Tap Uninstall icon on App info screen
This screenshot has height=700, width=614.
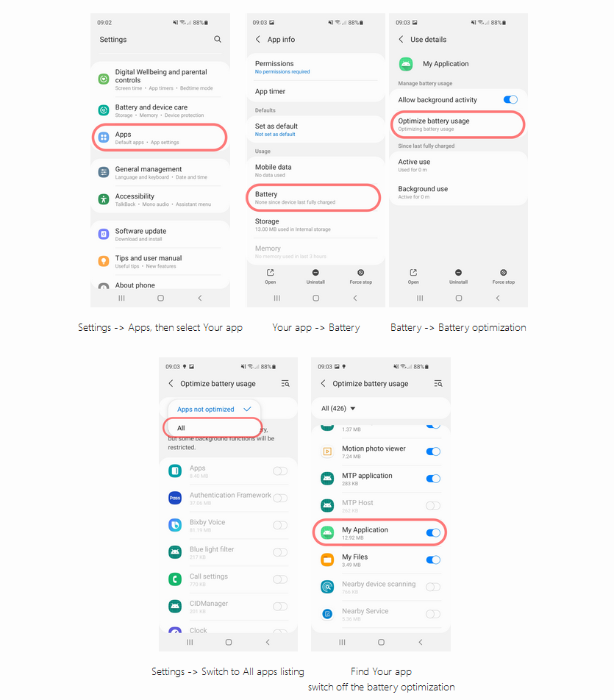pos(315,272)
